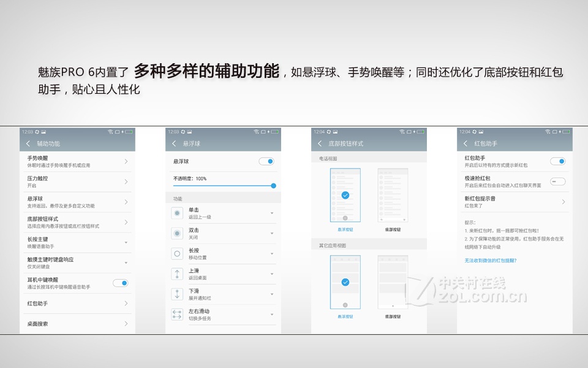Tap the 单击 single-tap gesture icon
The width and height of the screenshot is (588, 368).
pos(177,213)
